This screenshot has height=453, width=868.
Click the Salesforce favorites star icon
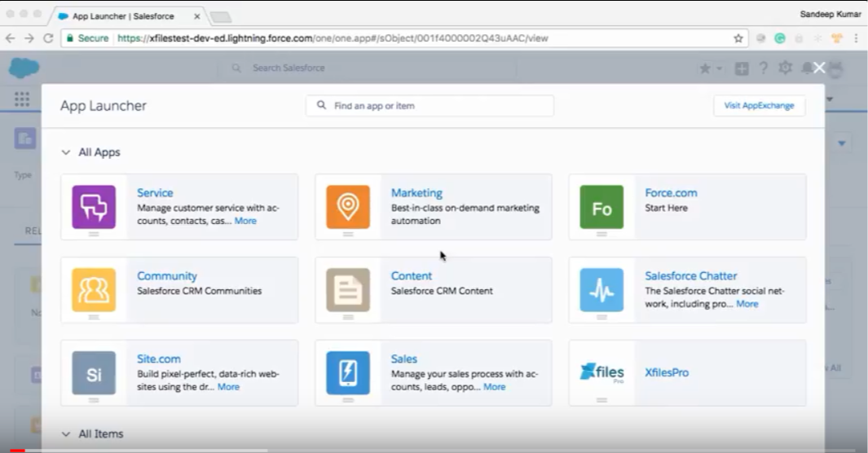pos(705,68)
